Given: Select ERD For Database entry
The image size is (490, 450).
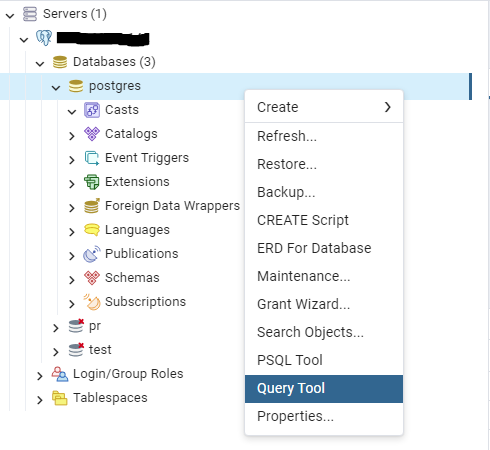Looking at the screenshot, I should 324,248.
